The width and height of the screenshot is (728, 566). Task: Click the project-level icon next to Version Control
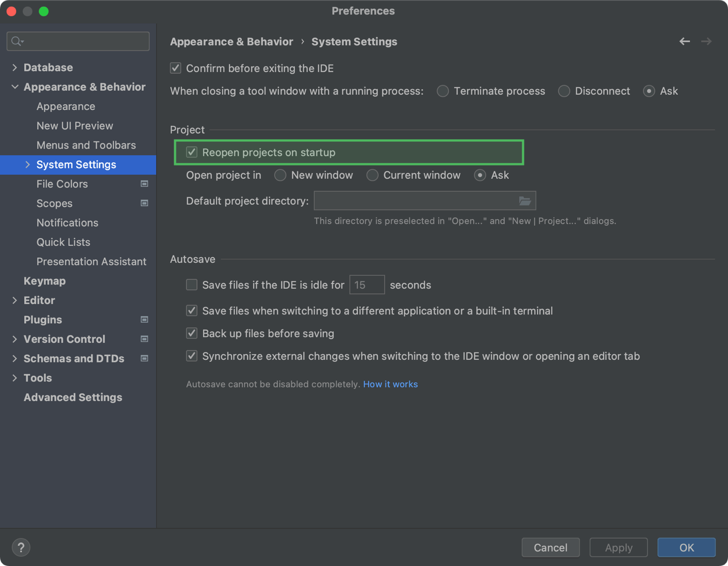pos(144,339)
